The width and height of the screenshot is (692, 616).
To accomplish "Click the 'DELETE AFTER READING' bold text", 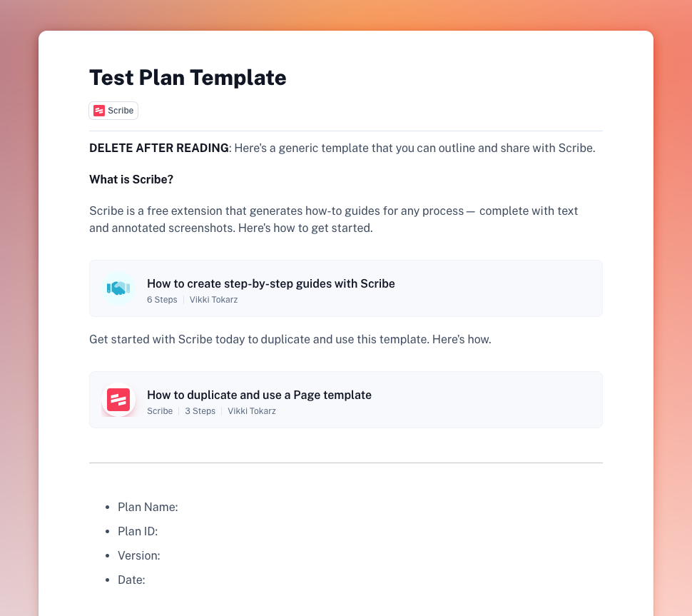I will pos(159,148).
